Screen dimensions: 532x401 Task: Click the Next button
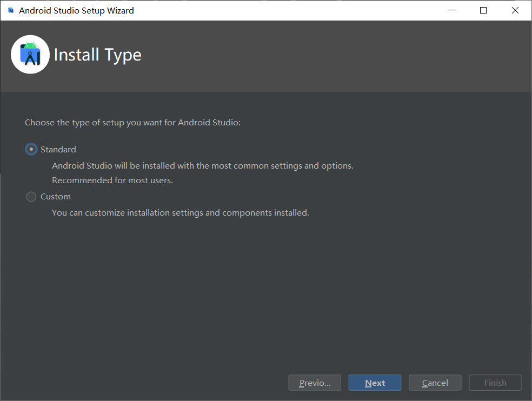tap(375, 383)
